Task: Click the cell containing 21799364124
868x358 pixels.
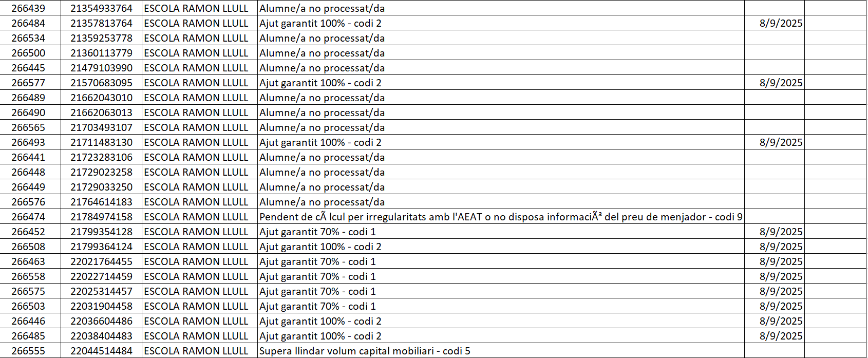Action: click(x=101, y=247)
